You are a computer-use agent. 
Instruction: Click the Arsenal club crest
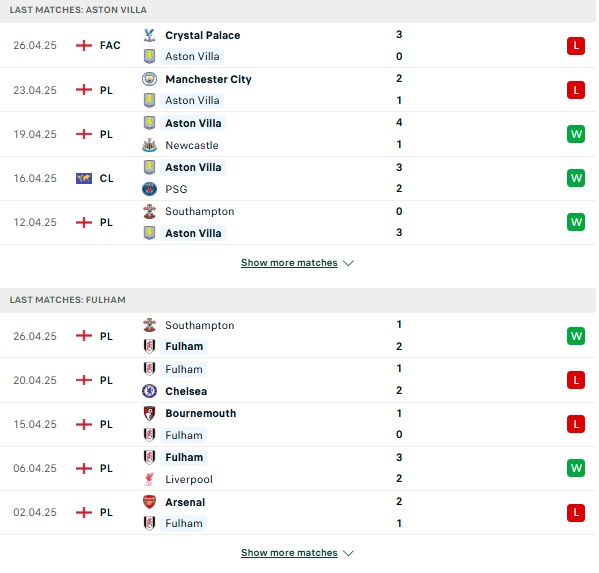pyautogui.click(x=149, y=502)
